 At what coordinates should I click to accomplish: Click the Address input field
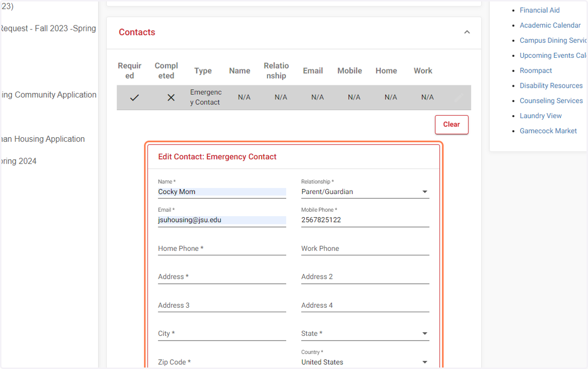(222, 277)
